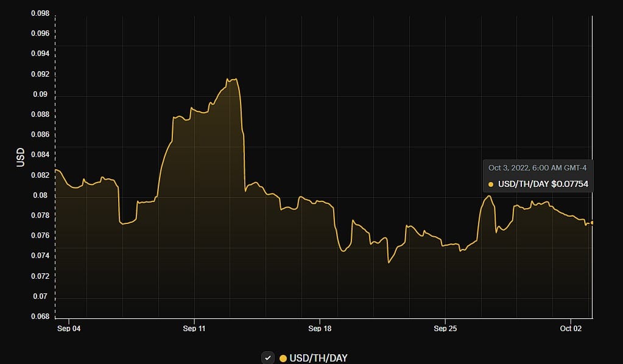The width and height of the screenshot is (623, 364).
Task: Click the Sep 04 x-axis label
Action: [69, 328]
